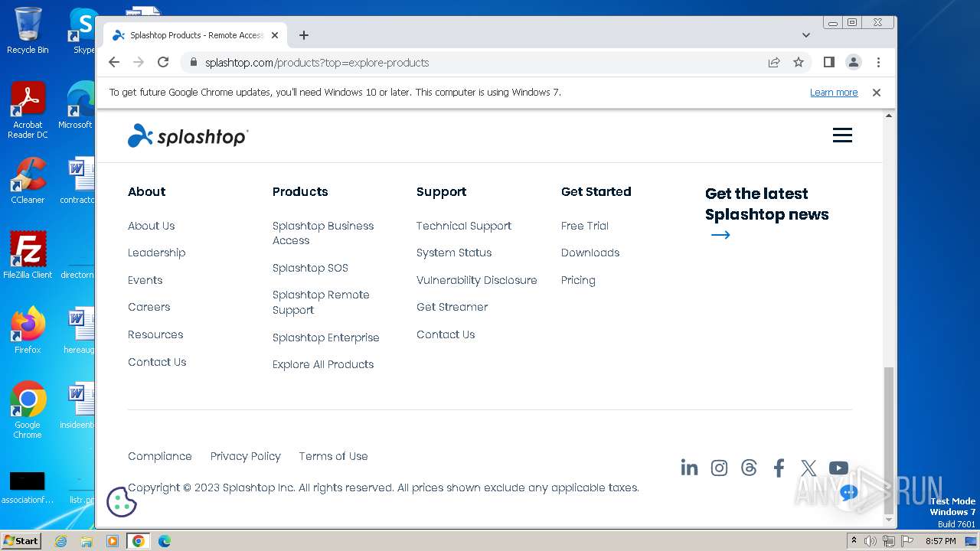Image resolution: width=980 pixels, height=551 pixels.
Task: Open Chrome profile avatar
Action: [854, 62]
